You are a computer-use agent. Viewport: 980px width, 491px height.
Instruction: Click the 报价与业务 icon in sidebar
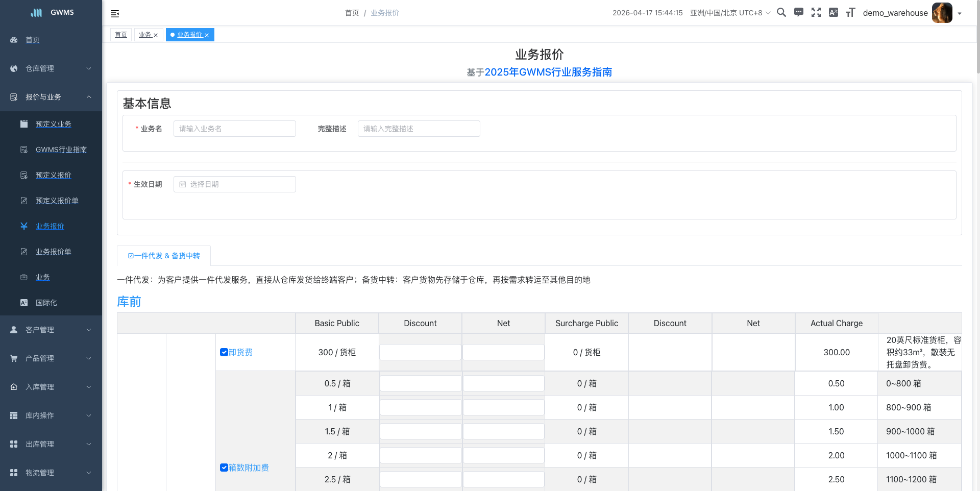14,97
